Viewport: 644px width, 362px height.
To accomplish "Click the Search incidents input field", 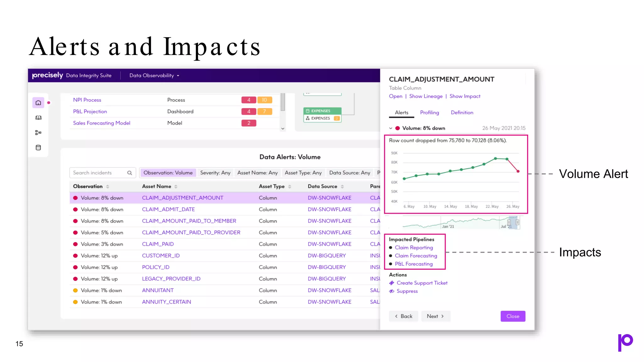I will pyautogui.click(x=98, y=173).
